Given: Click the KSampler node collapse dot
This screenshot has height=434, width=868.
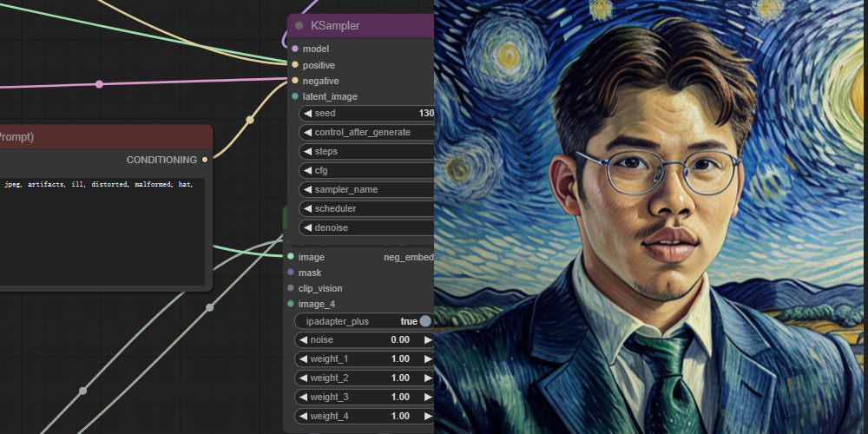Looking at the screenshot, I should [x=299, y=25].
